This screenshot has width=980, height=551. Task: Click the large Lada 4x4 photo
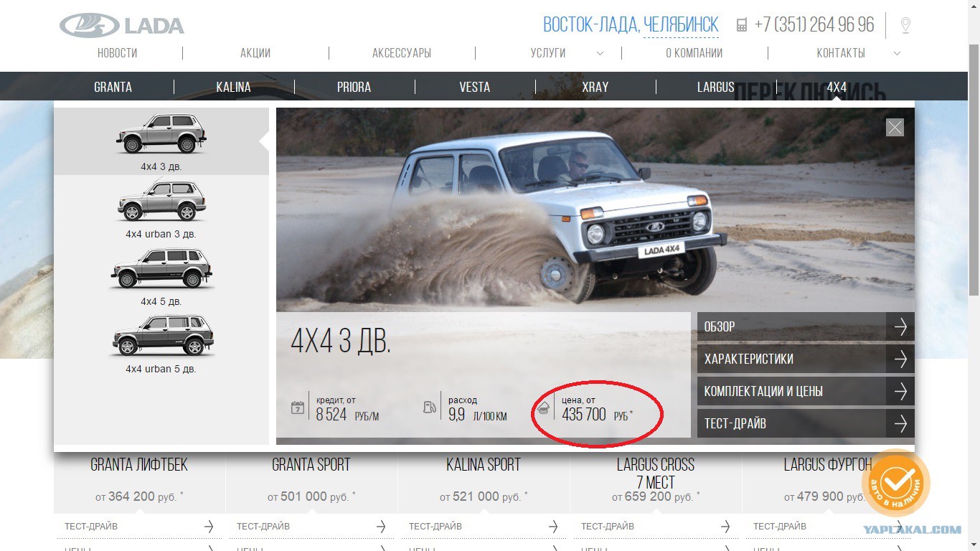pos(595,209)
